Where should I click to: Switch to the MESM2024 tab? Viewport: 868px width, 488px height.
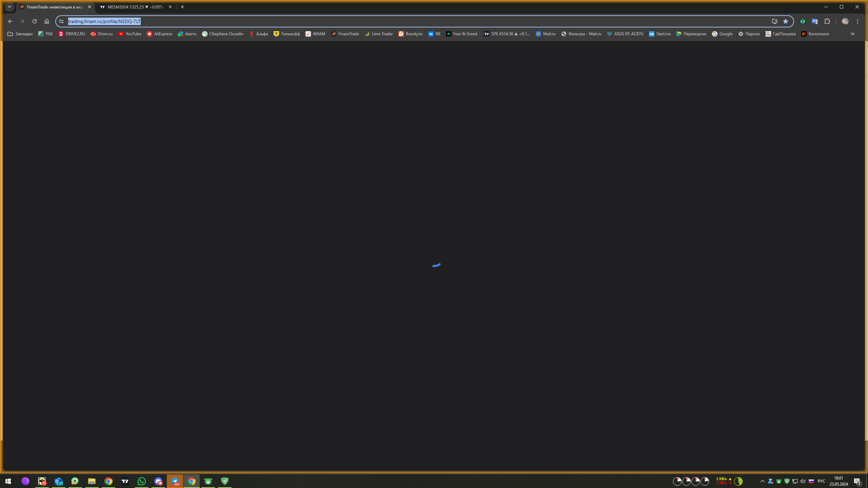(x=135, y=7)
